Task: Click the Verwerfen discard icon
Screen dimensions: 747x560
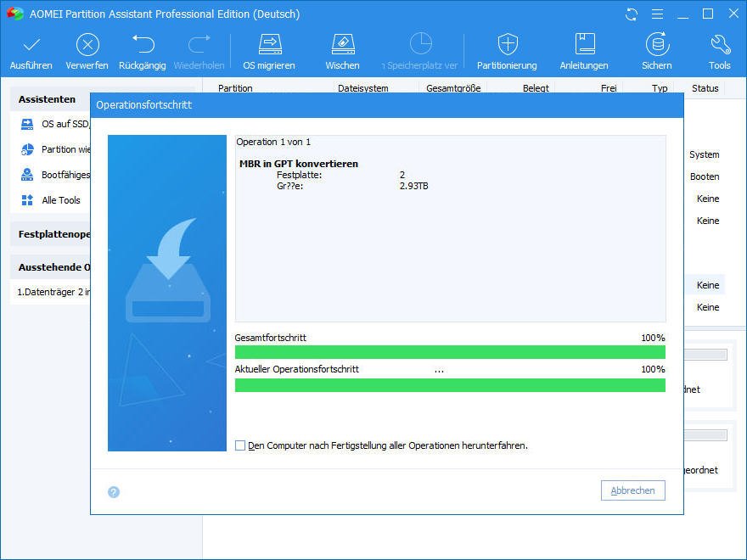Action: [x=87, y=45]
